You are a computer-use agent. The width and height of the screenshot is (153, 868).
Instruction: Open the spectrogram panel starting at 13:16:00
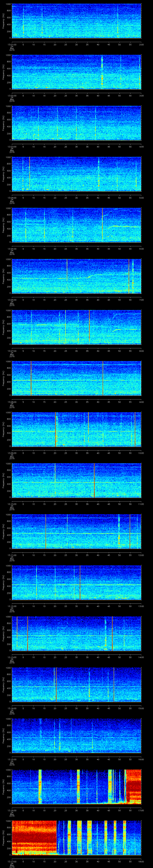tap(76, 787)
